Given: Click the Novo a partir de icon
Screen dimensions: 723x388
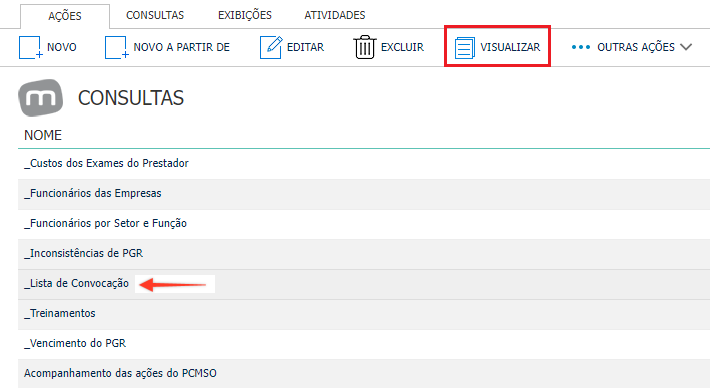Looking at the screenshot, I should 117,47.
